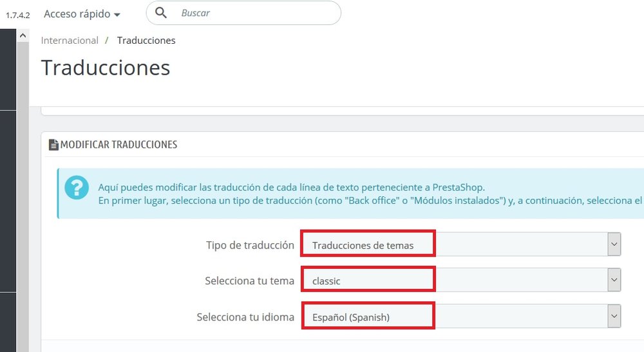Click the MODIFICAR TRADUCCIONES panel title

tap(118, 145)
